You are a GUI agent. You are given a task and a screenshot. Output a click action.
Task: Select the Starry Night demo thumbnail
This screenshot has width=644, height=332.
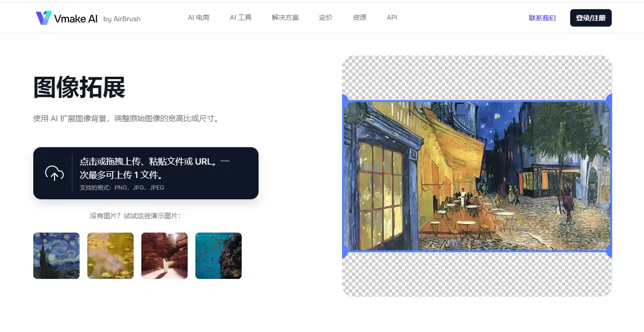pos(56,256)
